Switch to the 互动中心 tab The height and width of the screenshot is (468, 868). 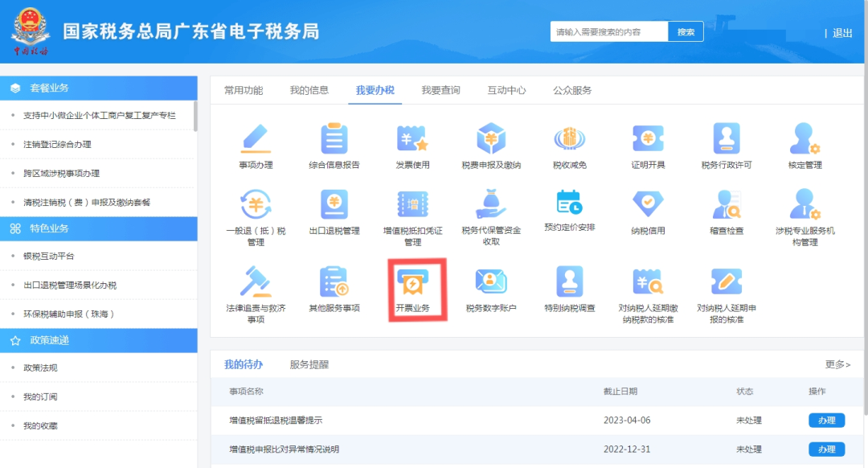506,90
